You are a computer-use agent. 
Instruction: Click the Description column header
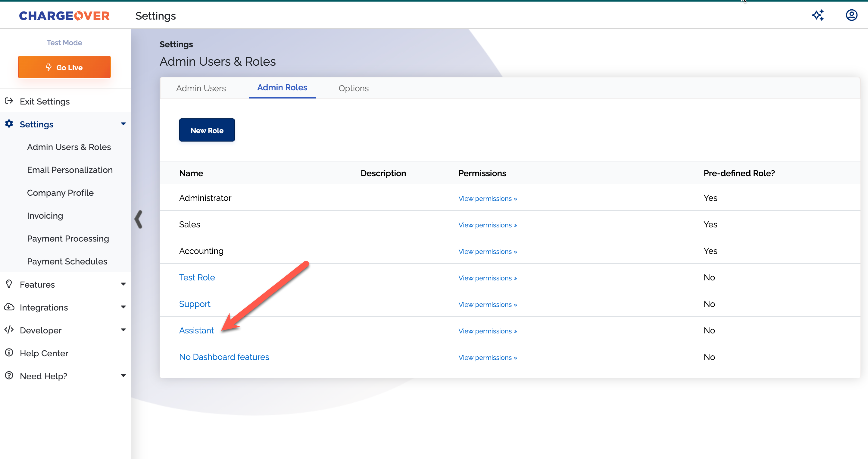click(x=383, y=173)
